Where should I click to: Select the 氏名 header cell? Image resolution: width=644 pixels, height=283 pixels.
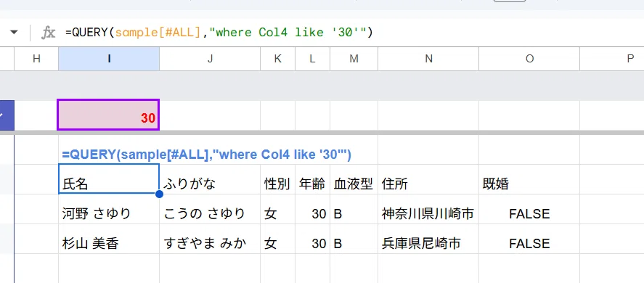pyautogui.click(x=109, y=179)
